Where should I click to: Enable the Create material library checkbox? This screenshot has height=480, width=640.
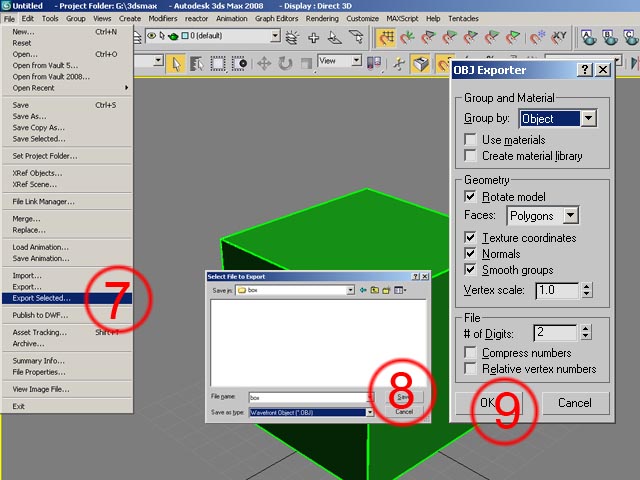pos(470,156)
